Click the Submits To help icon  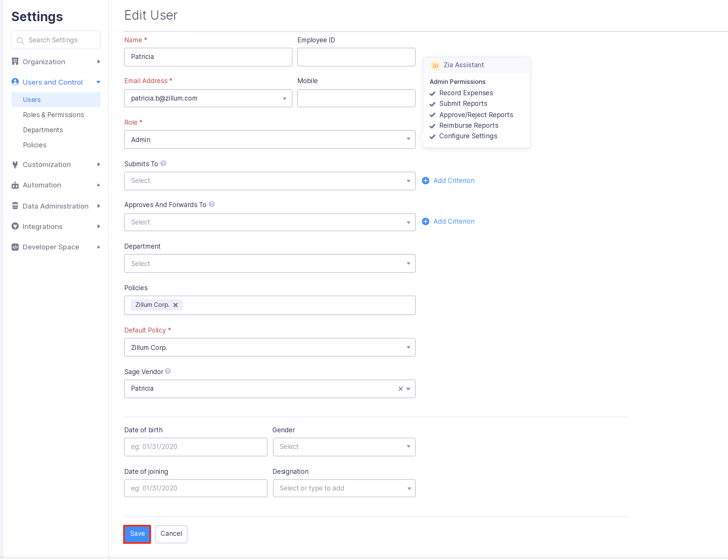coord(163,164)
